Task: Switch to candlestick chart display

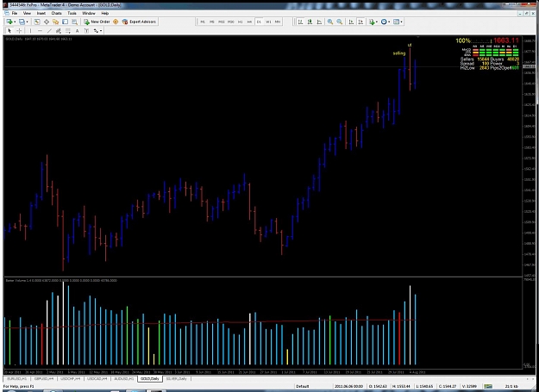Action: (x=310, y=22)
